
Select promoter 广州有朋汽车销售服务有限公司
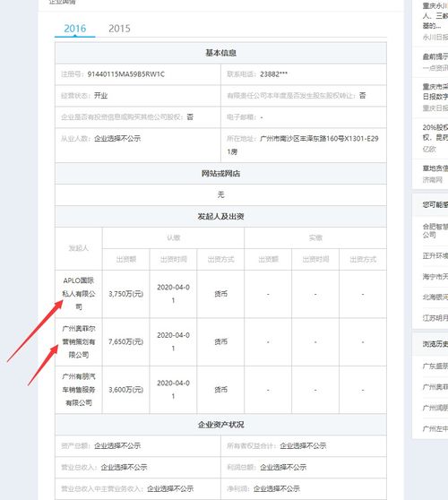79,390
